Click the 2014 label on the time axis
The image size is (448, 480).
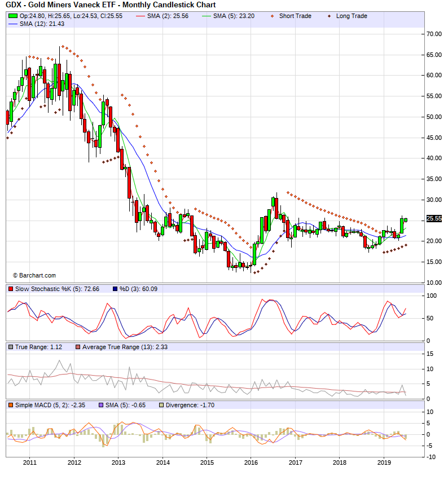[x=162, y=463]
